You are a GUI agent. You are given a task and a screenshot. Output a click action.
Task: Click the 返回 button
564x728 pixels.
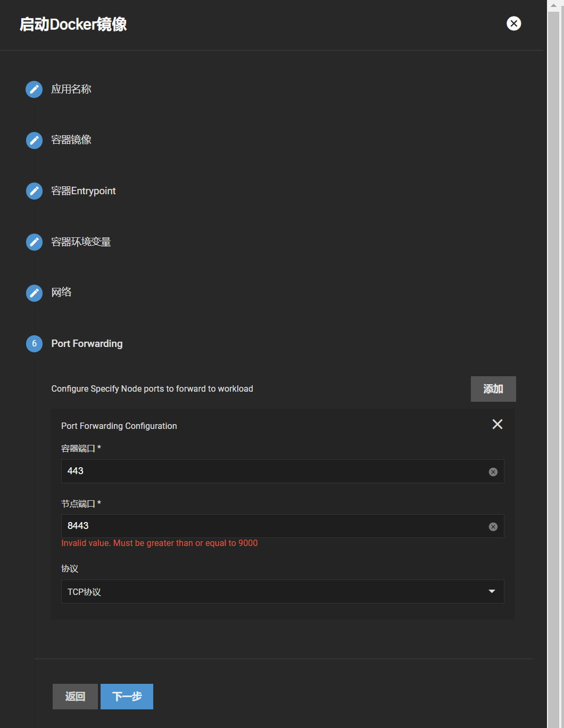pyautogui.click(x=75, y=697)
